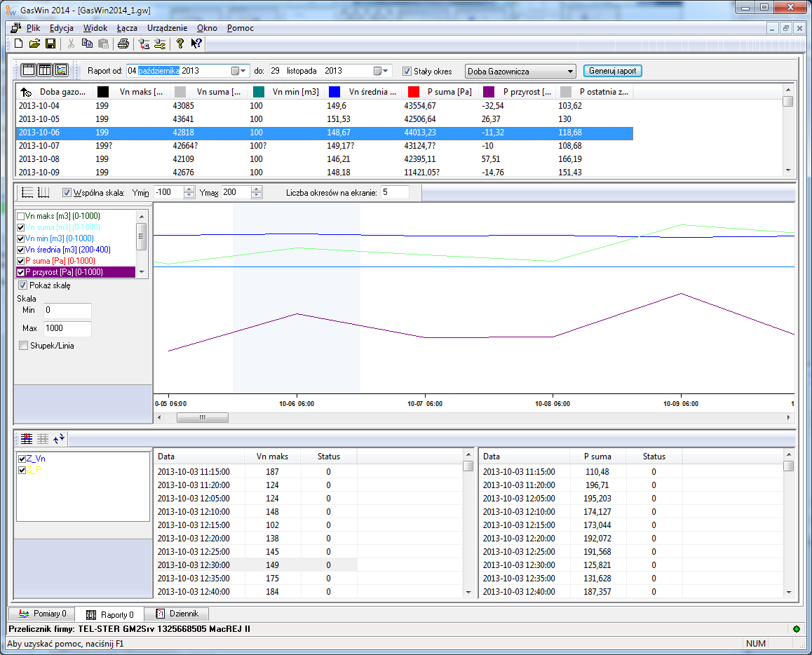Viewport: 812px width, 655px height.
Task: Switch to the Dziennik tab
Action: pyautogui.click(x=177, y=614)
